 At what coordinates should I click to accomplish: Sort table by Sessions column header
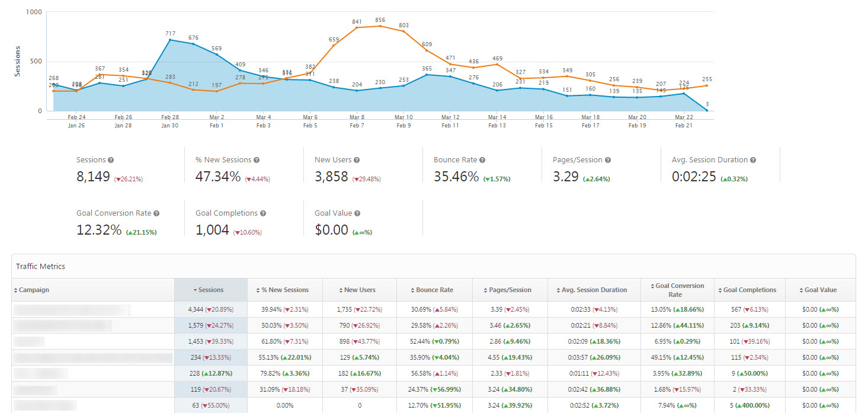[210, 290]
